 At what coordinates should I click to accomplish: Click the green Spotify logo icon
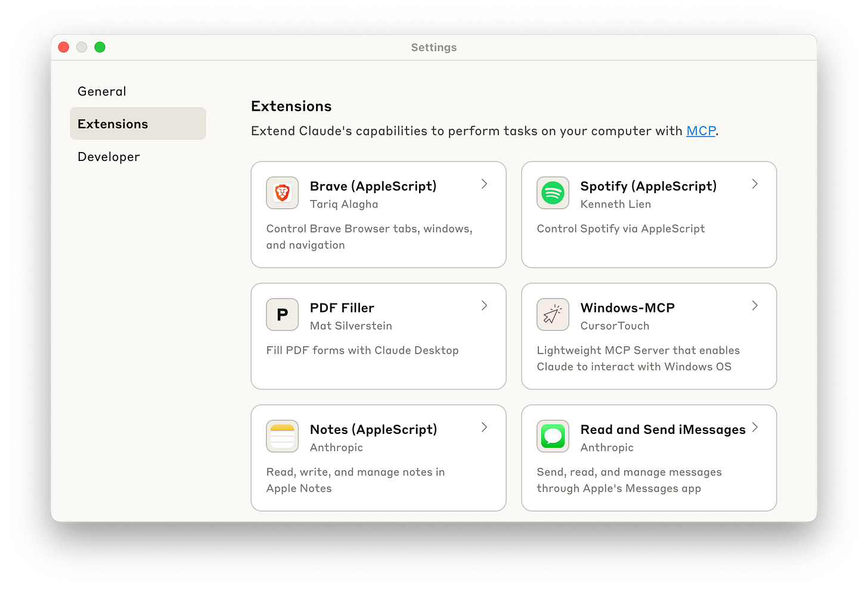pos(553,193)
